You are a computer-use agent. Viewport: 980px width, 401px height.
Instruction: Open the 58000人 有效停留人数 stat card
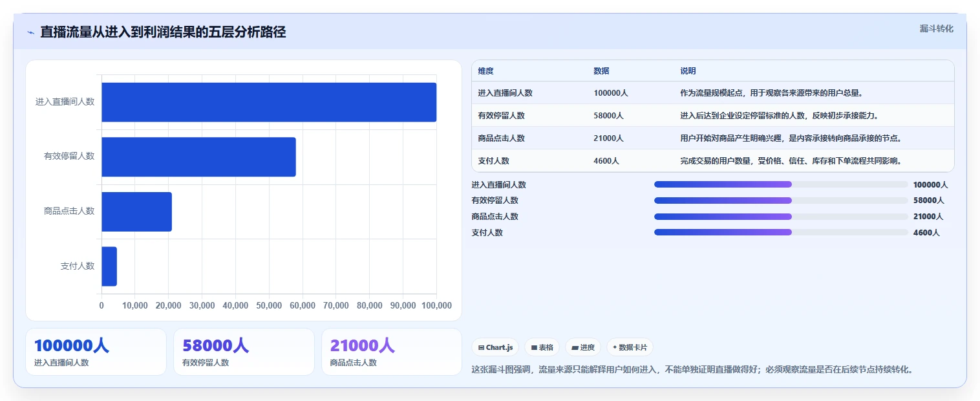click(244, 352)
